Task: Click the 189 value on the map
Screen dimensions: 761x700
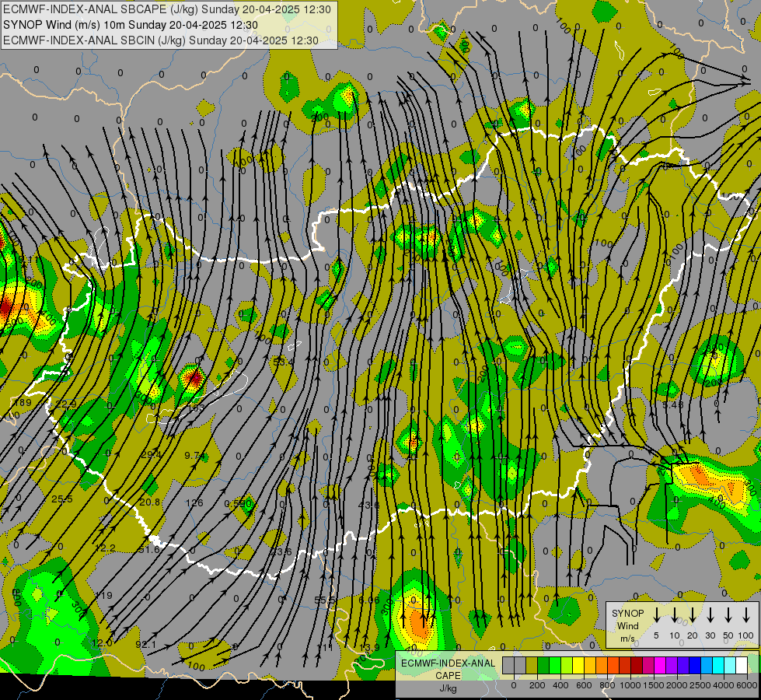Action: pyautogui.click(x=23, y=402)
